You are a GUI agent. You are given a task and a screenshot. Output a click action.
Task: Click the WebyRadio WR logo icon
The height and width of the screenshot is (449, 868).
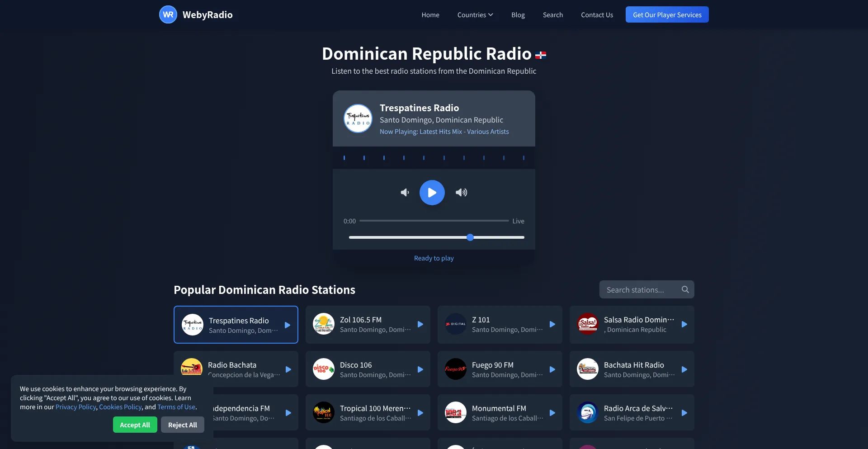[168, 14]
